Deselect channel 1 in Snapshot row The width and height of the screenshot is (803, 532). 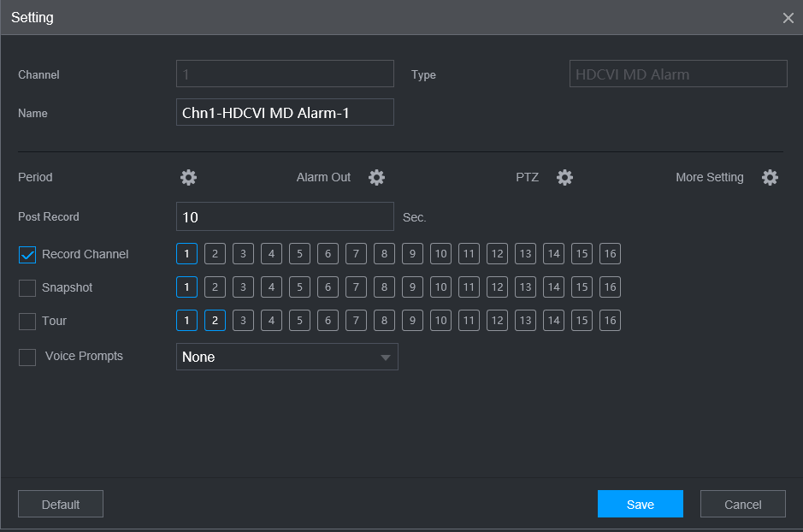pyautogui.click(x=186, y=287)
